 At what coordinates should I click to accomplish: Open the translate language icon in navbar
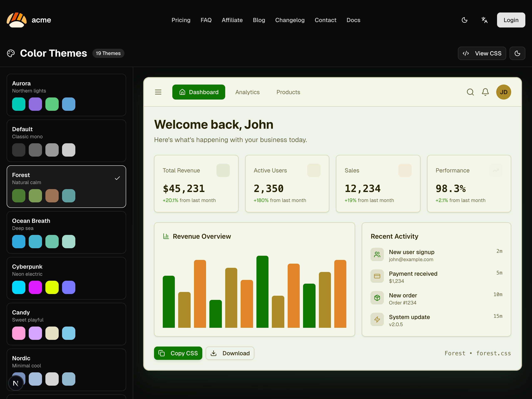pos(484,20)
